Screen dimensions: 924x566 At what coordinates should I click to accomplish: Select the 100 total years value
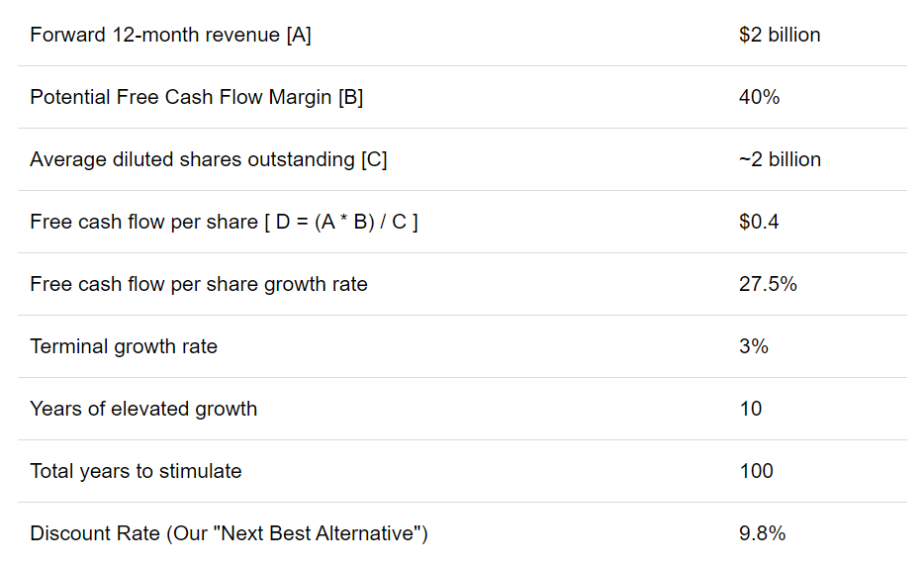click(x=757, y=471)
